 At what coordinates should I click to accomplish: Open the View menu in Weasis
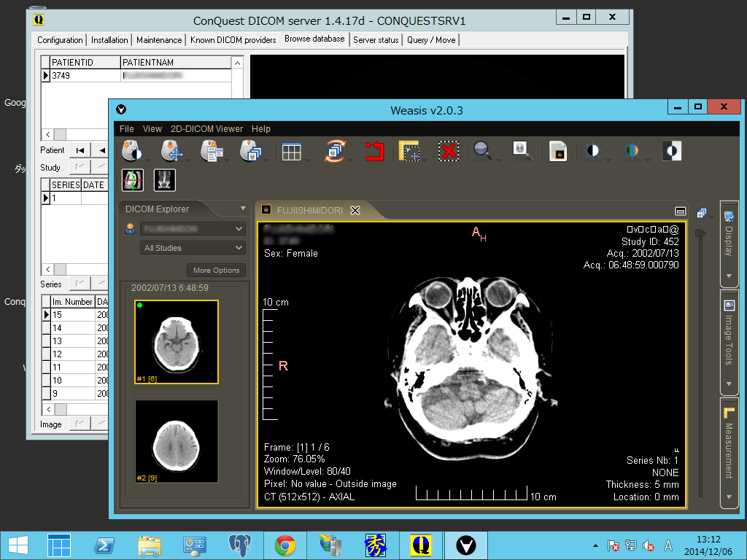(152, 129)
